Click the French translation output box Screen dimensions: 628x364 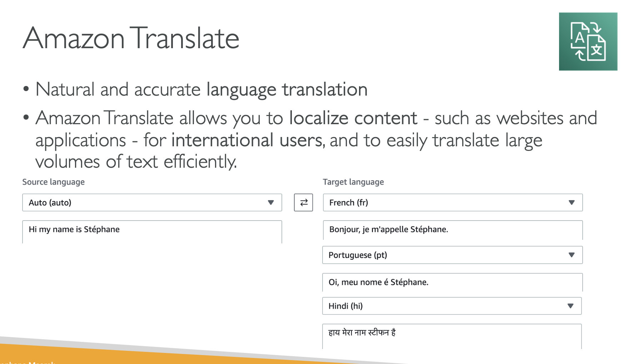point(453,230)
